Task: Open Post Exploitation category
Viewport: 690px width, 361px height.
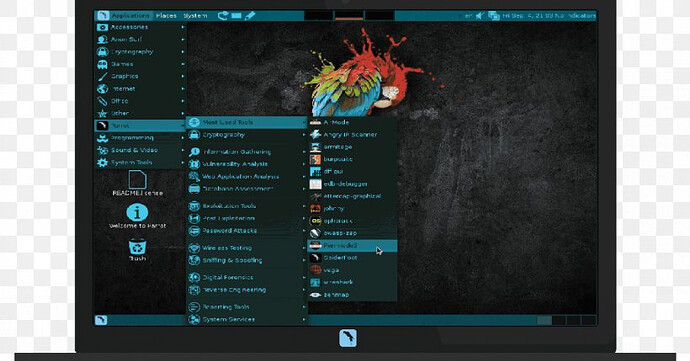Action: [x=246, y=218]
